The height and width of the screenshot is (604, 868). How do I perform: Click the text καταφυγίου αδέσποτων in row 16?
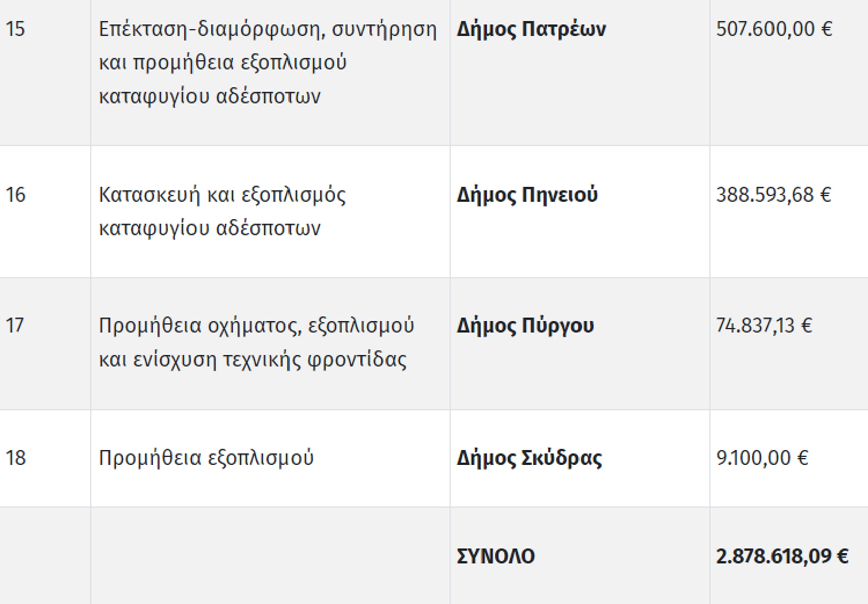click(x=209, y=228)
